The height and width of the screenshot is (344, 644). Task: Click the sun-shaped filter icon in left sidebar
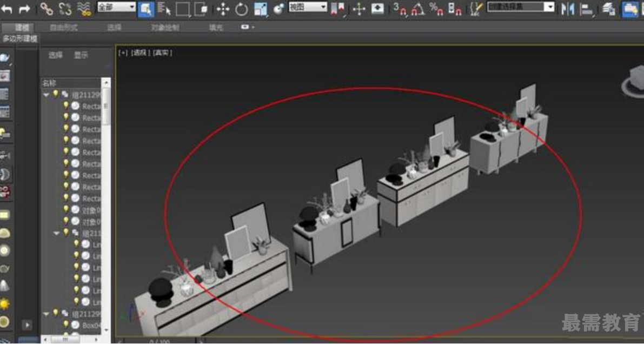(x=4, y=304)
